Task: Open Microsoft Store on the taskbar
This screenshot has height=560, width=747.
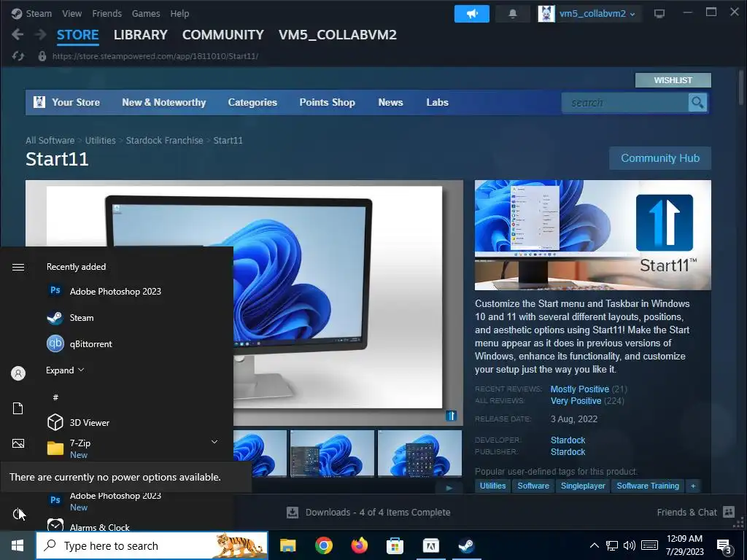Action: (x=395, y=545)
